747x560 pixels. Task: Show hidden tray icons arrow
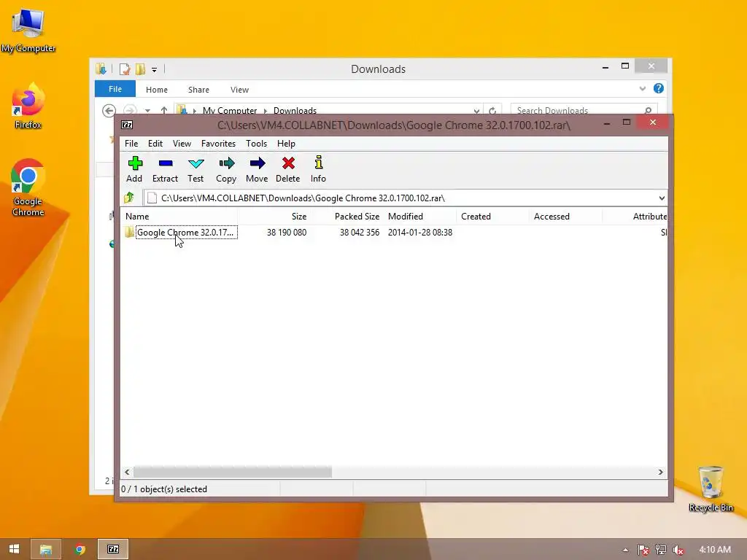coord(625,550)
